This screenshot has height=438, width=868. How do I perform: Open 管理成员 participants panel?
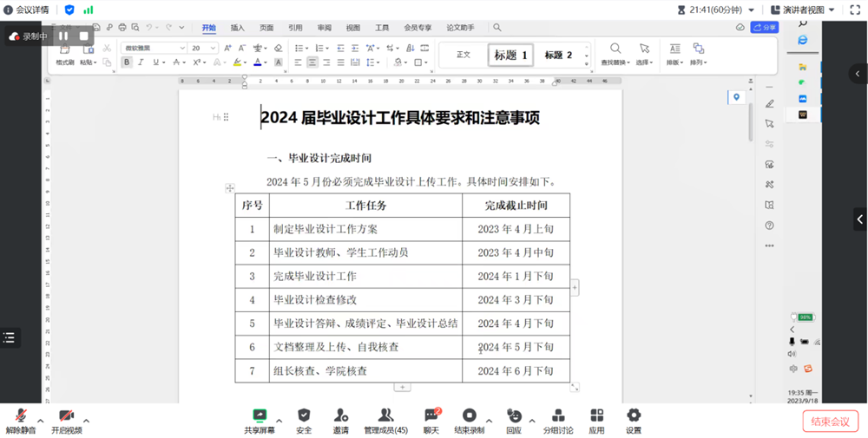pyautogui.click(x=385, y=415)
